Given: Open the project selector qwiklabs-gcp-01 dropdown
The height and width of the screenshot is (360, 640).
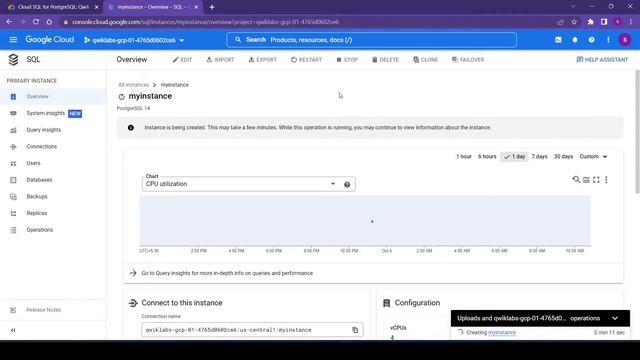Looking at the screenshot, I should (134, 40).
